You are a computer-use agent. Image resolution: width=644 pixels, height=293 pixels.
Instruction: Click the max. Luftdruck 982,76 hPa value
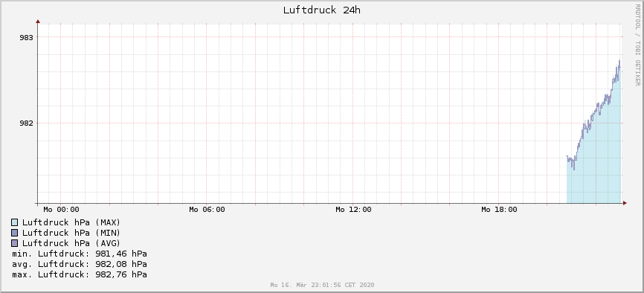click(x=80, y=274)
